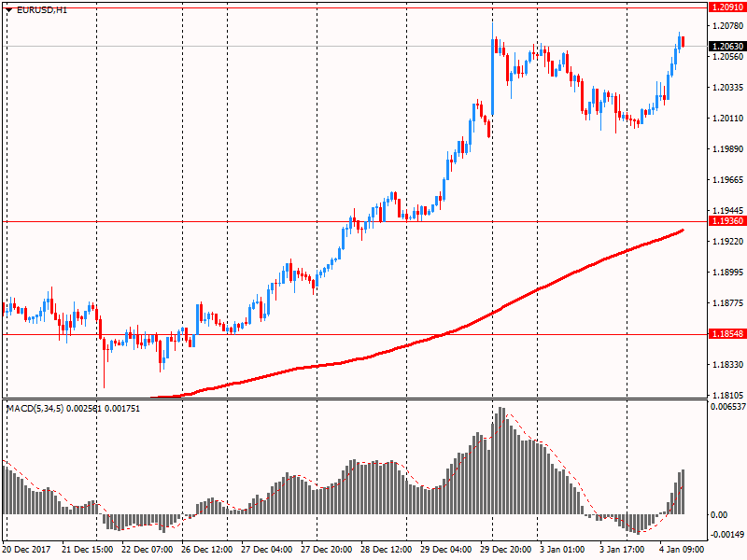Select the 21 Dec 15:00 time label
Viewport: 747px width, 560px height.
pos(87,550)
